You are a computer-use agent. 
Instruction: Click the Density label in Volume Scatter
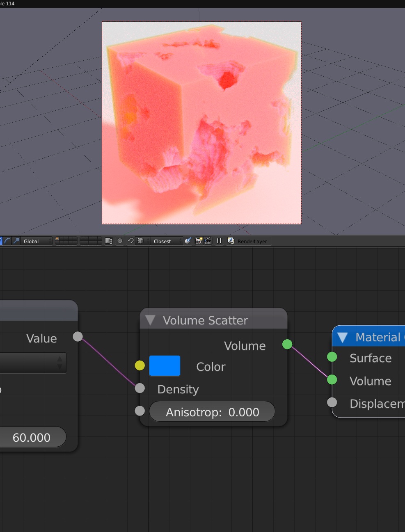coord(178,389)
